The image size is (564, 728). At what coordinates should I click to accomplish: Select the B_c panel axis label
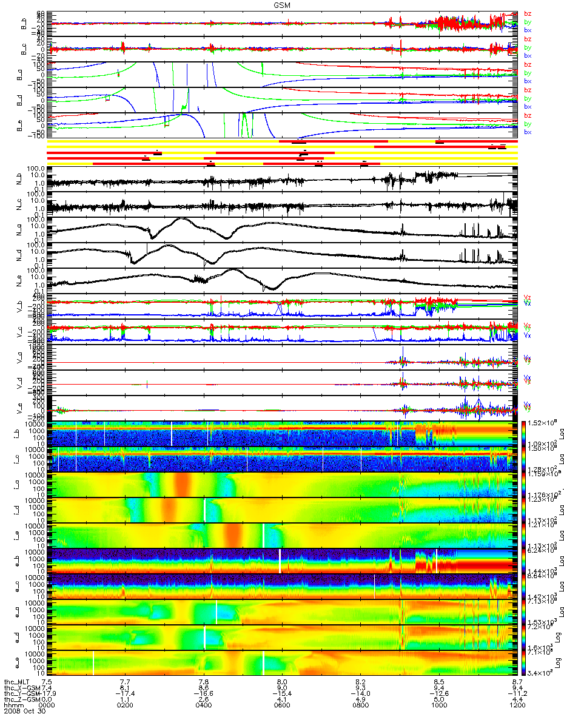25,50
